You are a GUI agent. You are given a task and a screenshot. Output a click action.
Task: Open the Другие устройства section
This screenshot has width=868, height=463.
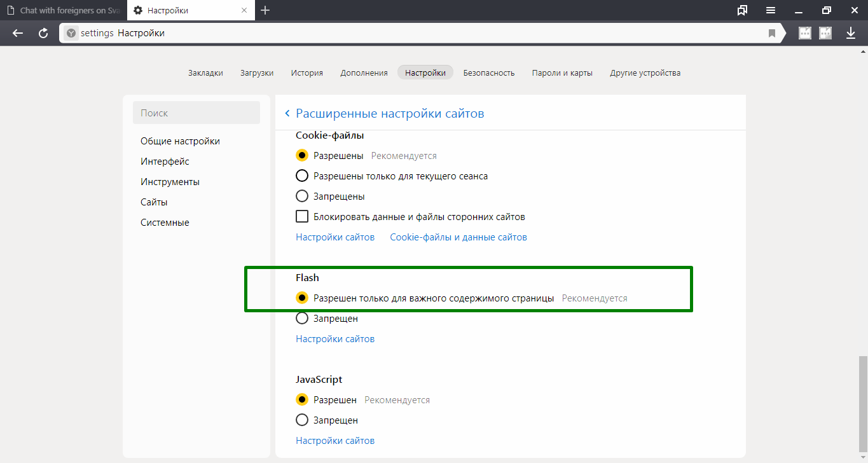[645, 73]
